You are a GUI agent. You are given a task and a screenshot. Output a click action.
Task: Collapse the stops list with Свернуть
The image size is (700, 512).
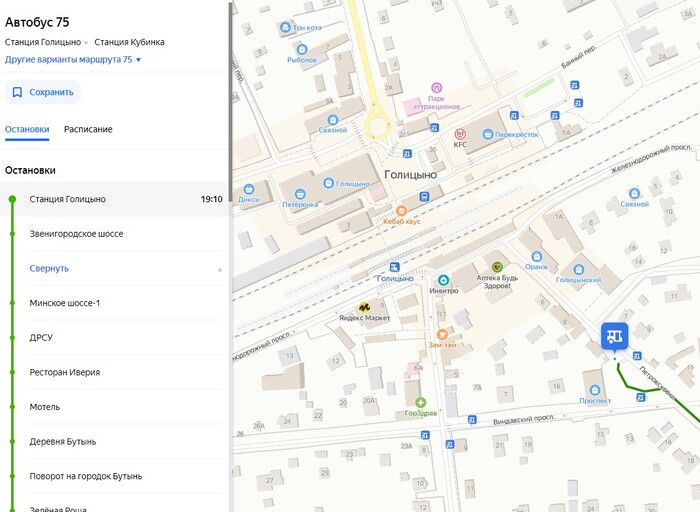[49, 268]
